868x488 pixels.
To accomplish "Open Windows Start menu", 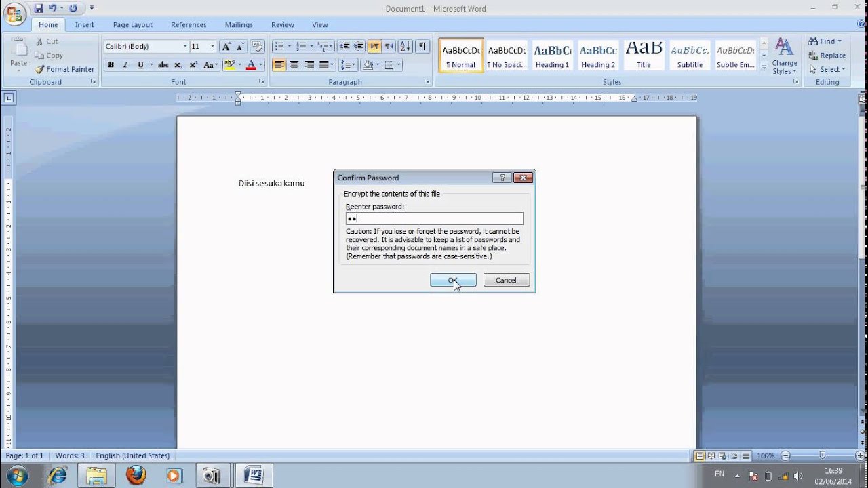I will tap(17, 475).
